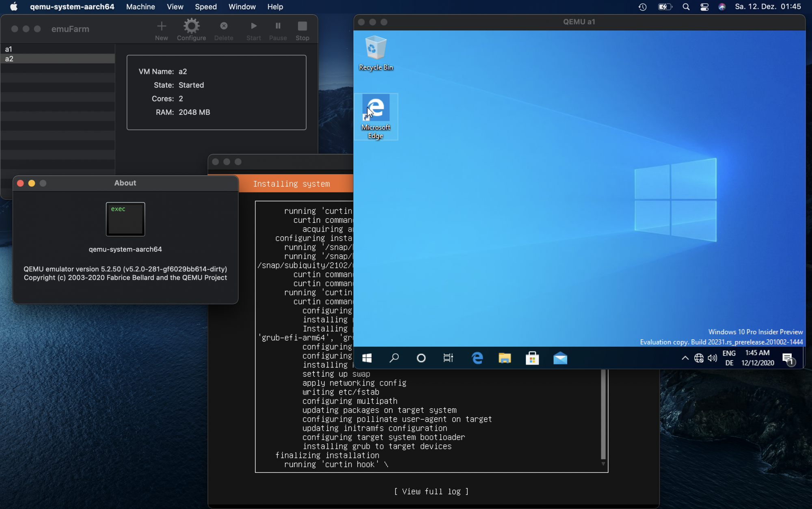The image size is (812, 509).
Task: Open macOS Control Center toggle icon
Action: point(704,6)
